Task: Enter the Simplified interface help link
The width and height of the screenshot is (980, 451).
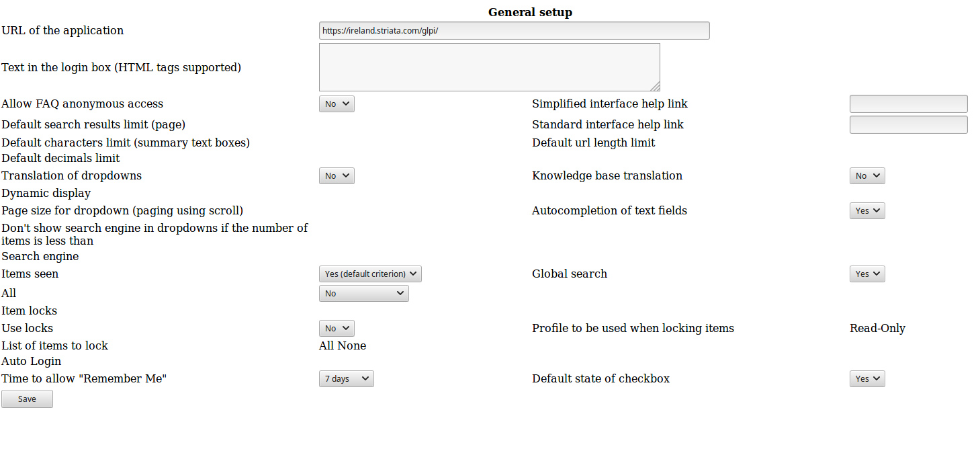Action: point(908,104)
